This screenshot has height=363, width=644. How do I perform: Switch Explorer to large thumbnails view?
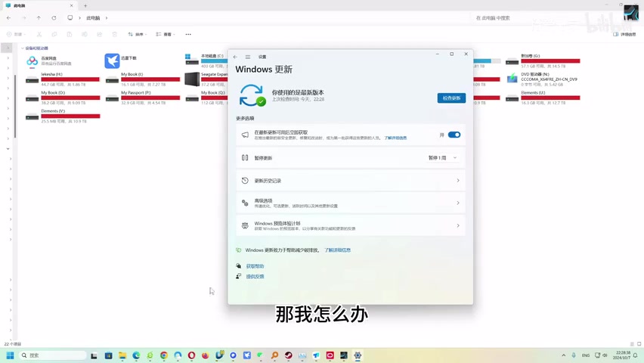(x=639, y=344)
